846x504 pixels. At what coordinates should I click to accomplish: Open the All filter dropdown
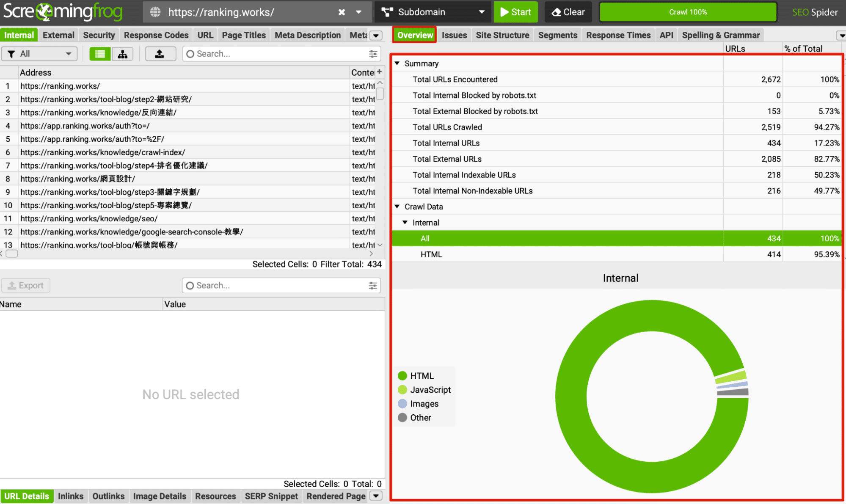point(39,54)
